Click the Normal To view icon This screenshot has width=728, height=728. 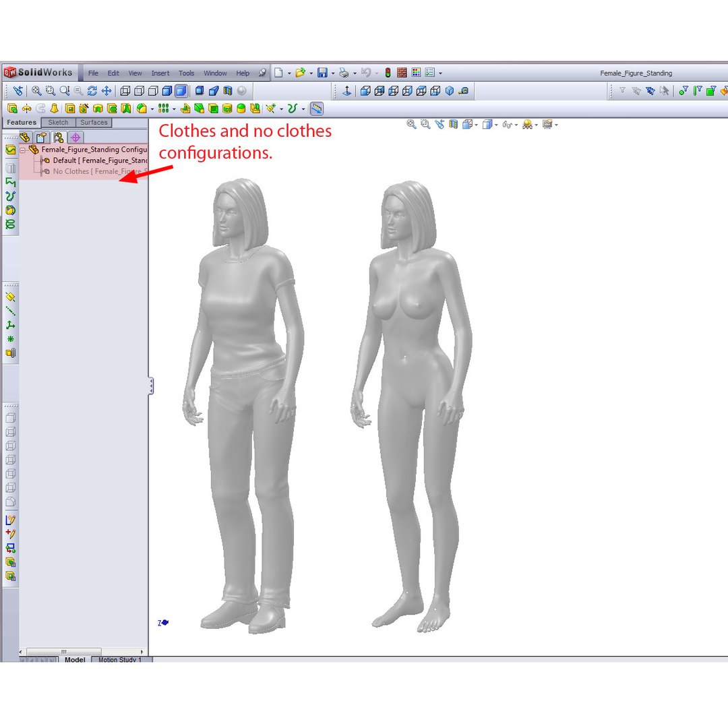346,91
